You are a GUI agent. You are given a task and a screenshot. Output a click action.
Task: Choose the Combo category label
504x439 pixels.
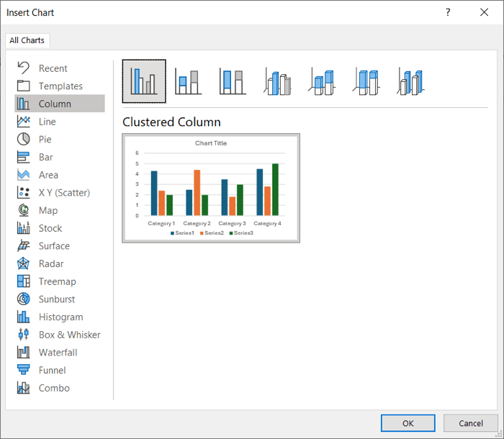tap(54, 388)
